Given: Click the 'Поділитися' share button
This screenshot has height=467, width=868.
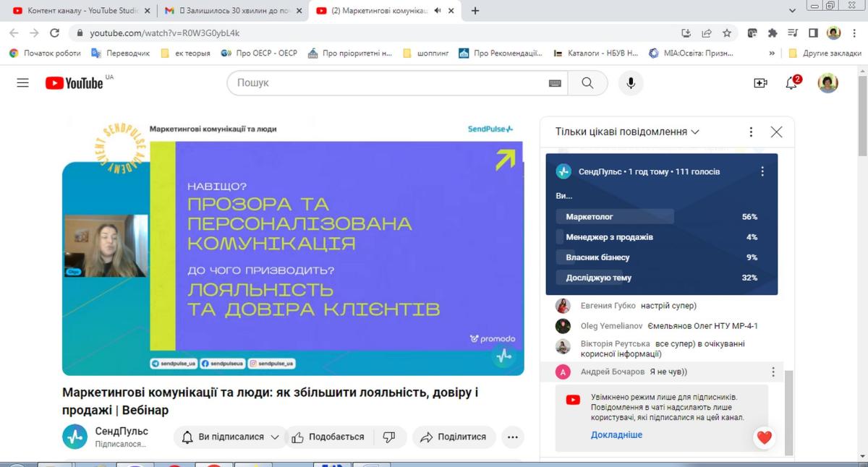Looking at the screenshot, I should pyautogui.click(x=454, y=437).
